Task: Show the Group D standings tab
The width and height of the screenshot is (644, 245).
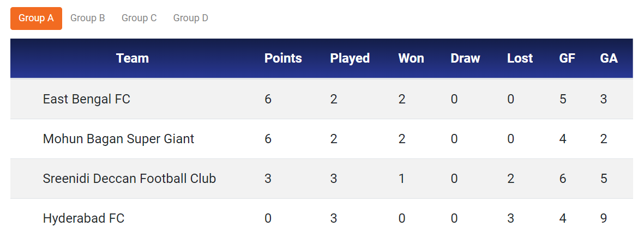Action: coord(191,18)
